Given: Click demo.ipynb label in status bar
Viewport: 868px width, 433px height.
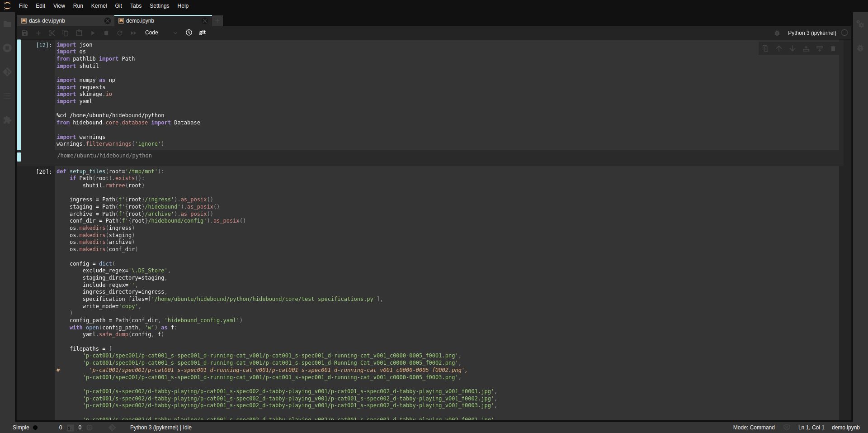Looking at the screenshot, I should click(x=845, y=428).
